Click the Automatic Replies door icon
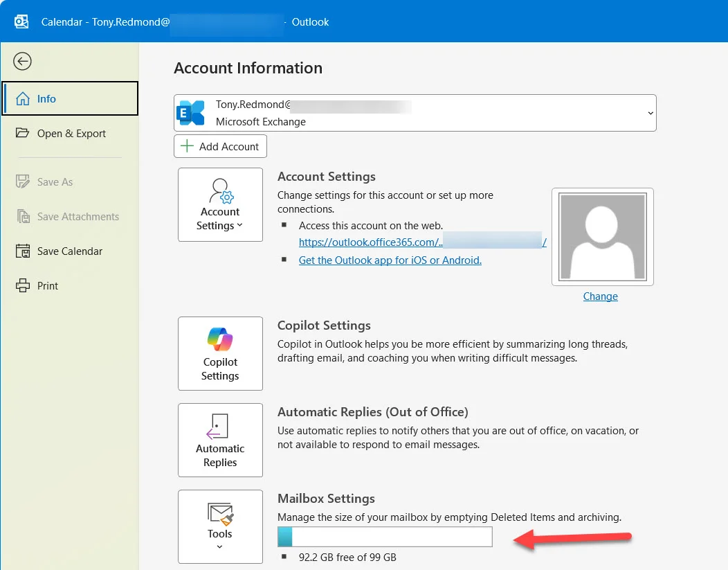 (217, 426)
